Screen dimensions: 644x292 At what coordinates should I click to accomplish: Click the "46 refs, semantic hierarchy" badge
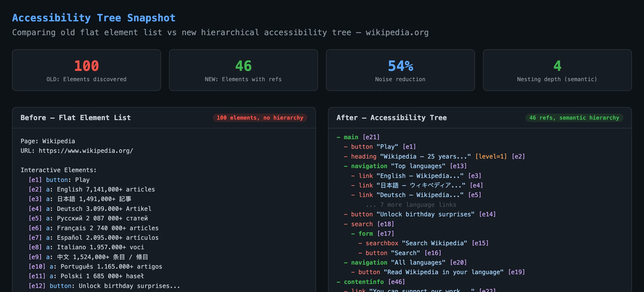pyautogui.click(x=574, y=118)
